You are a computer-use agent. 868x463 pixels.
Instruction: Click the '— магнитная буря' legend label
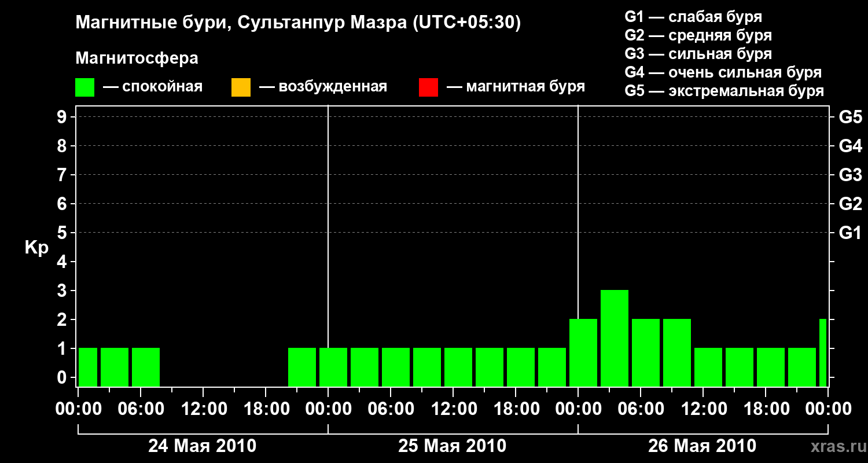pos(516,87)
